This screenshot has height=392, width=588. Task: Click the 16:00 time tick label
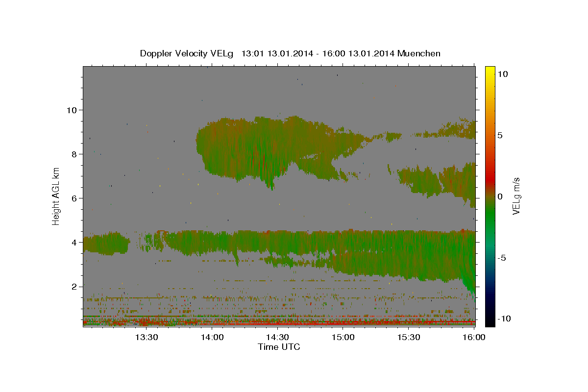tap(474, 337)
